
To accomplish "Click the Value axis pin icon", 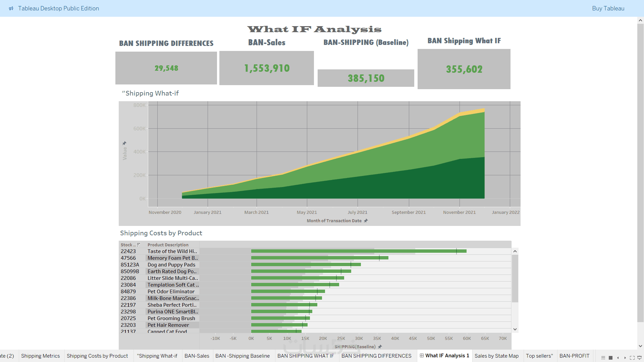I will point(124,143).
